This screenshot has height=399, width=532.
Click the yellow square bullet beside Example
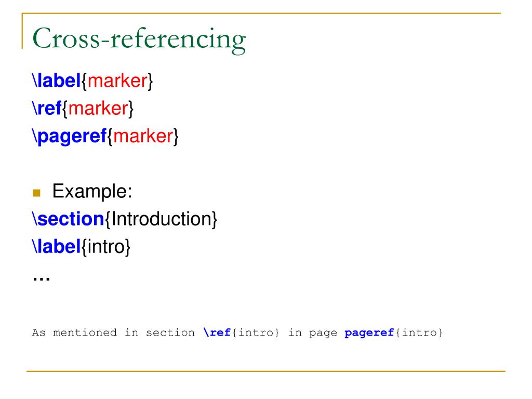click(x=37, y=193)
